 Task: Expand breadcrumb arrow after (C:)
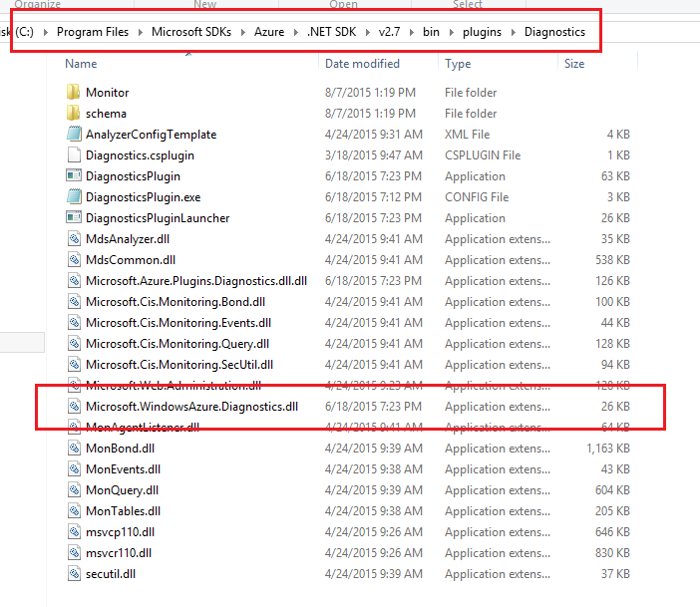[x=45, y=32]
